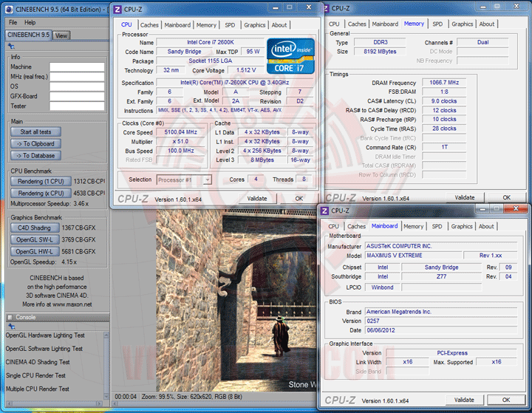Open the Help menu in CINEBENCH
The width and height of the screenshot is (532, 413).
[30, 23]
